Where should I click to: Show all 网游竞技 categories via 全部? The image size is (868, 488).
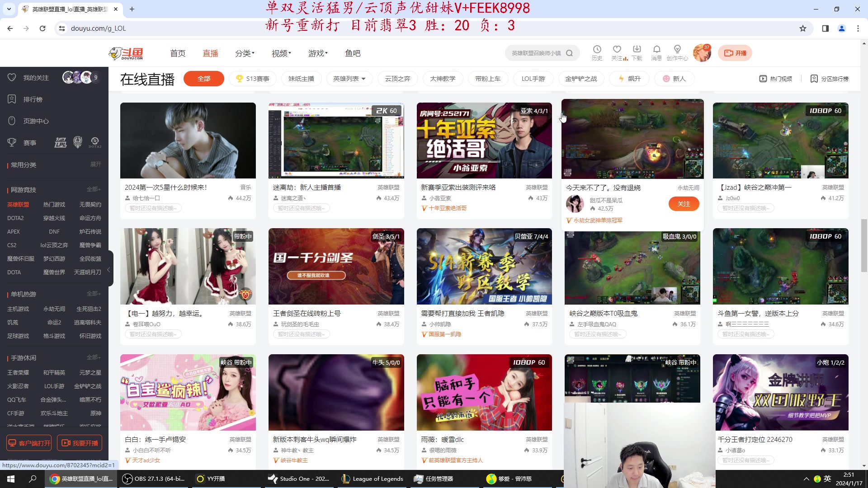coord(94,189)
